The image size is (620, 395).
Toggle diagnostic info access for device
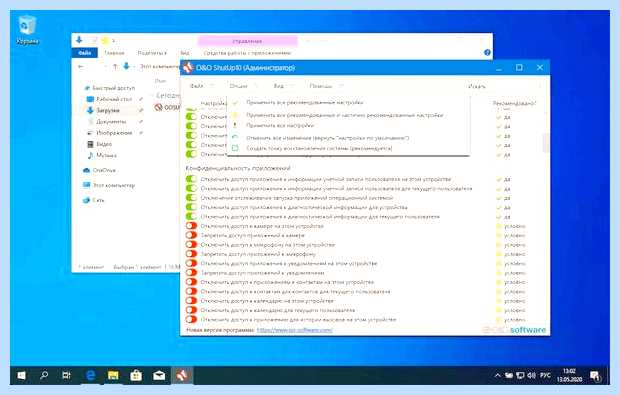point(191,207)
